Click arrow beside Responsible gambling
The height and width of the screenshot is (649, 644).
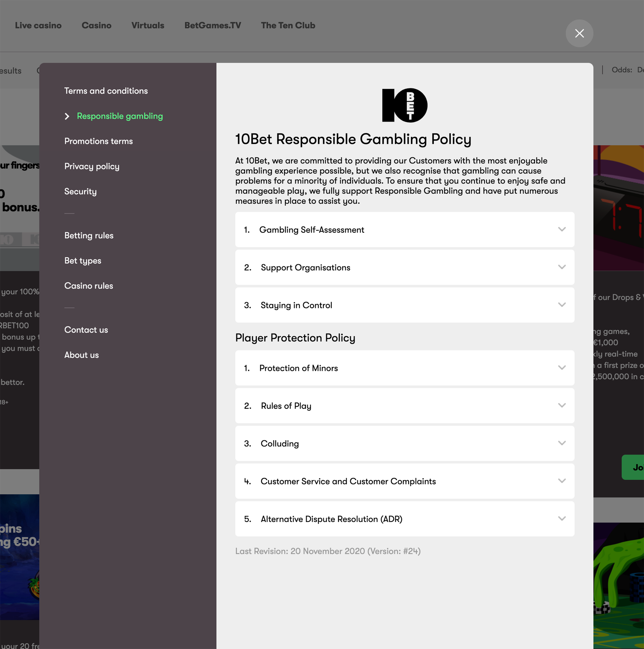point(67,116)
